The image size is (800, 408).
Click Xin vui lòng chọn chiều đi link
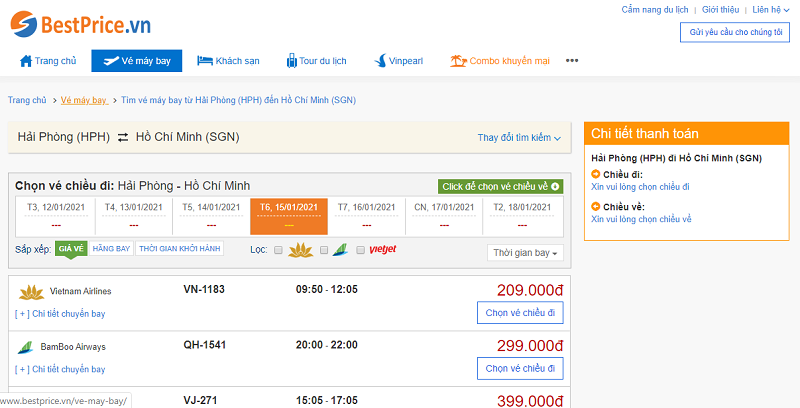640,187
